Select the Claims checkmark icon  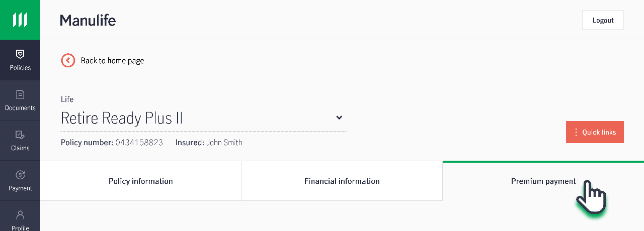click(x=20, y=135)
